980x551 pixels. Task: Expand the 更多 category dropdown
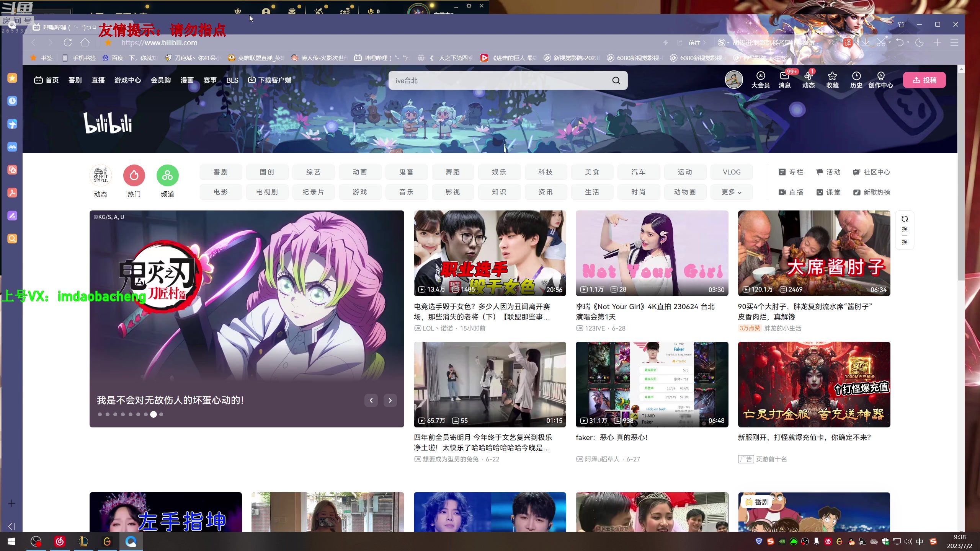tap(732, 192)
